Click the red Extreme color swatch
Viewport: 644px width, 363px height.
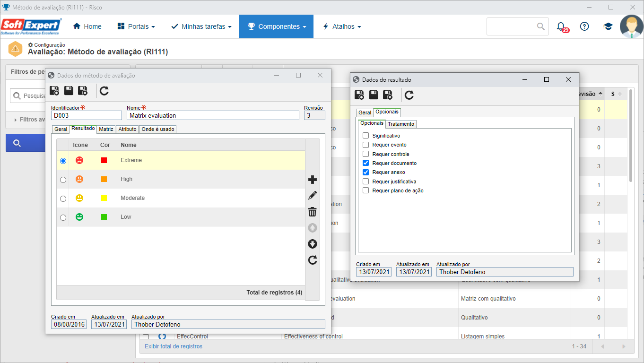pos(104,160)
